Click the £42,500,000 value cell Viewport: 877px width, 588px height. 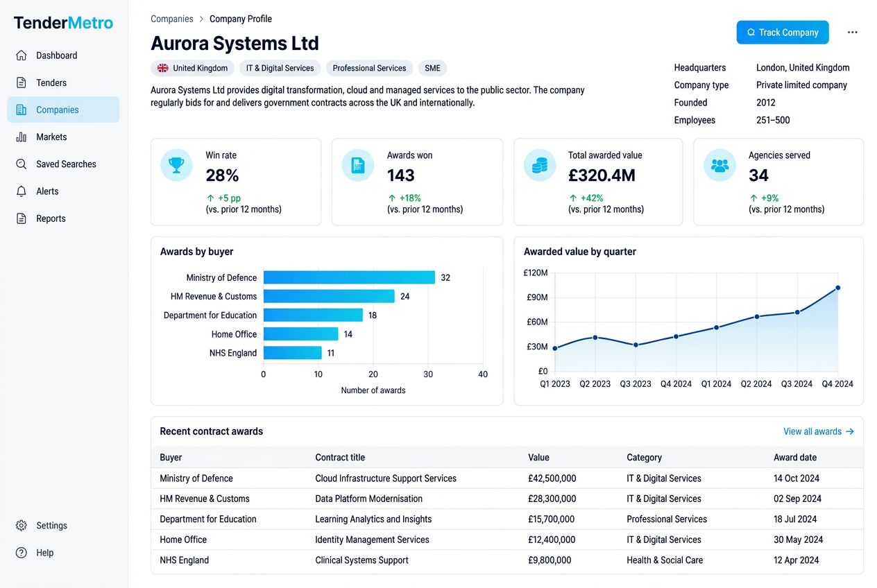[552, 478]
